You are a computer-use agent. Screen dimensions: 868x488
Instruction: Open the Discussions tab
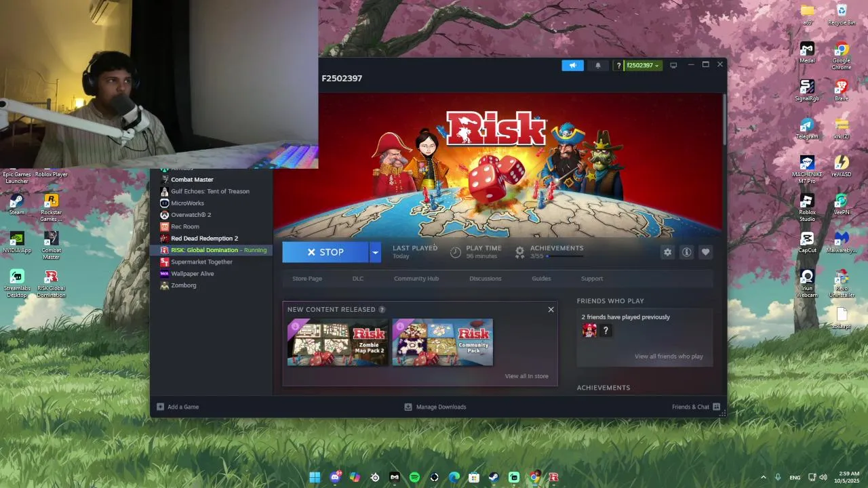pyautogui.click(x=486, y=279)
